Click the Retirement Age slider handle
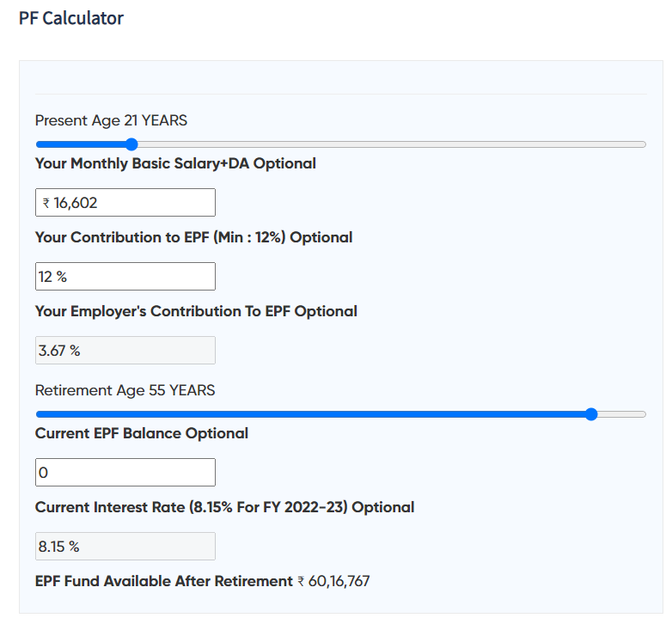 (x=591, y=414)
